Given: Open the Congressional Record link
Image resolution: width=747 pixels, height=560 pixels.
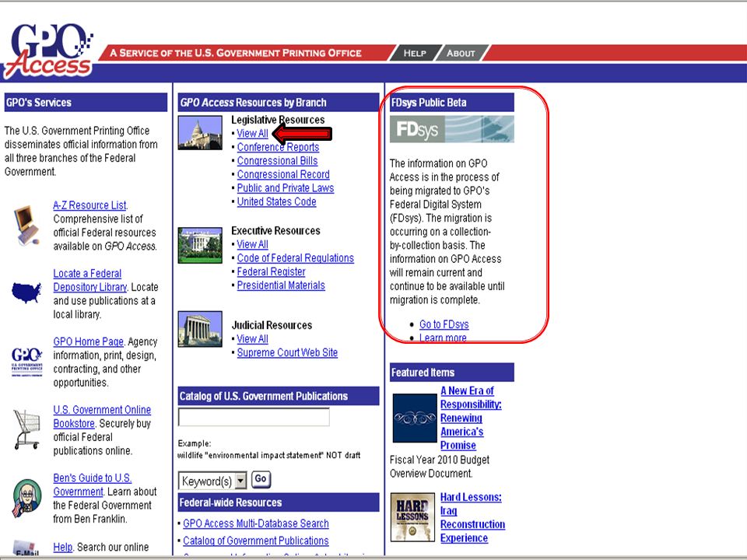Looking at the screenshot, I should pos(283,175).
